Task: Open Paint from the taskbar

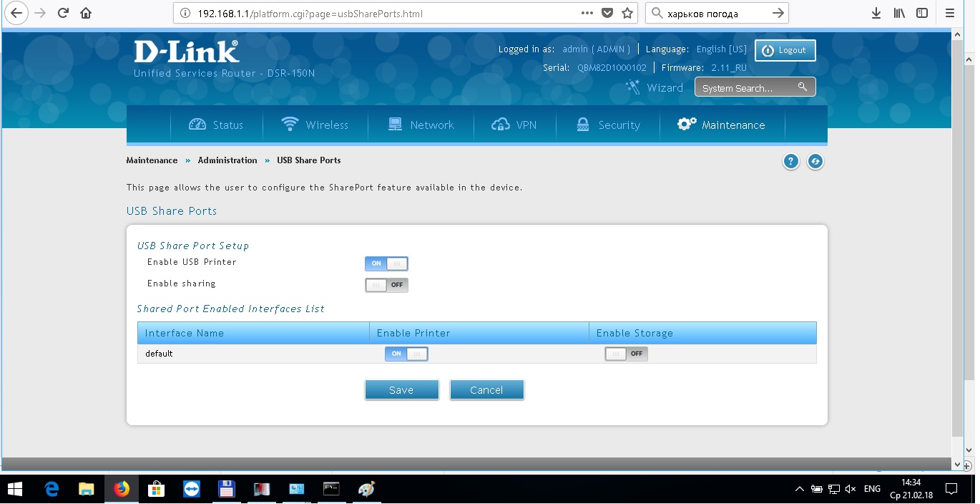Action: 366,490
